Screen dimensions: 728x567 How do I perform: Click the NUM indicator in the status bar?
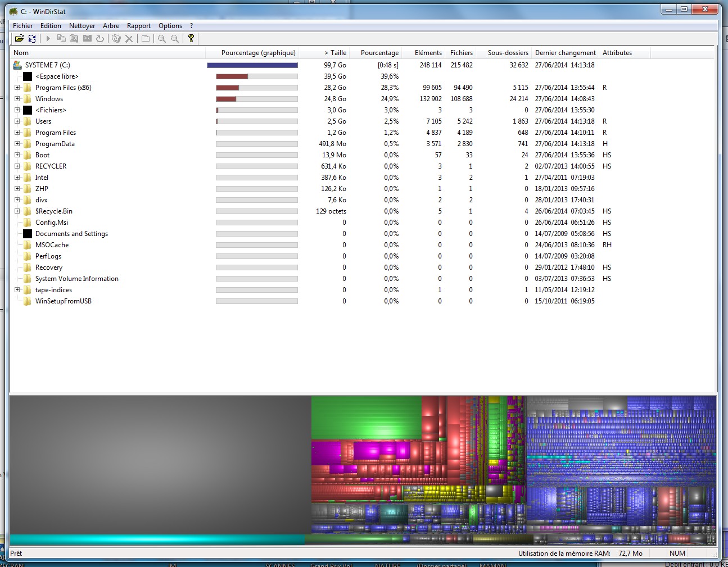pos(677,554)
